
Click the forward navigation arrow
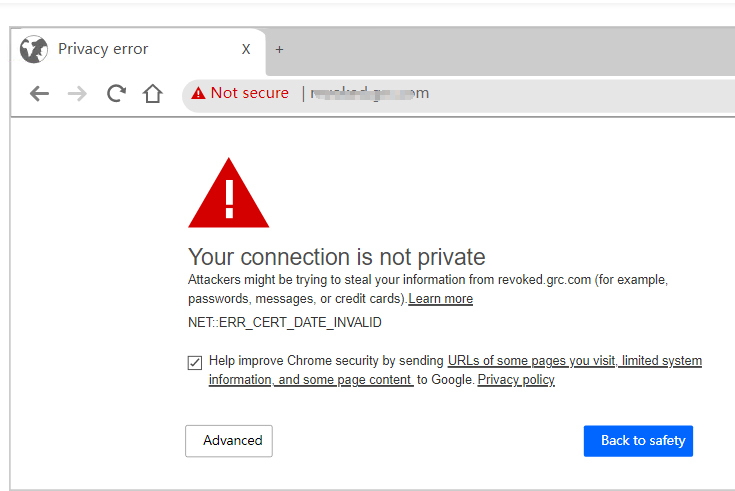point(77,93)
